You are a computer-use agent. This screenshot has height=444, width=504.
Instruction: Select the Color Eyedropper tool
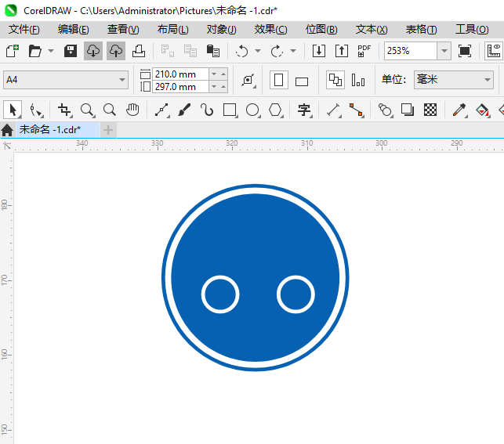(459, 110)
